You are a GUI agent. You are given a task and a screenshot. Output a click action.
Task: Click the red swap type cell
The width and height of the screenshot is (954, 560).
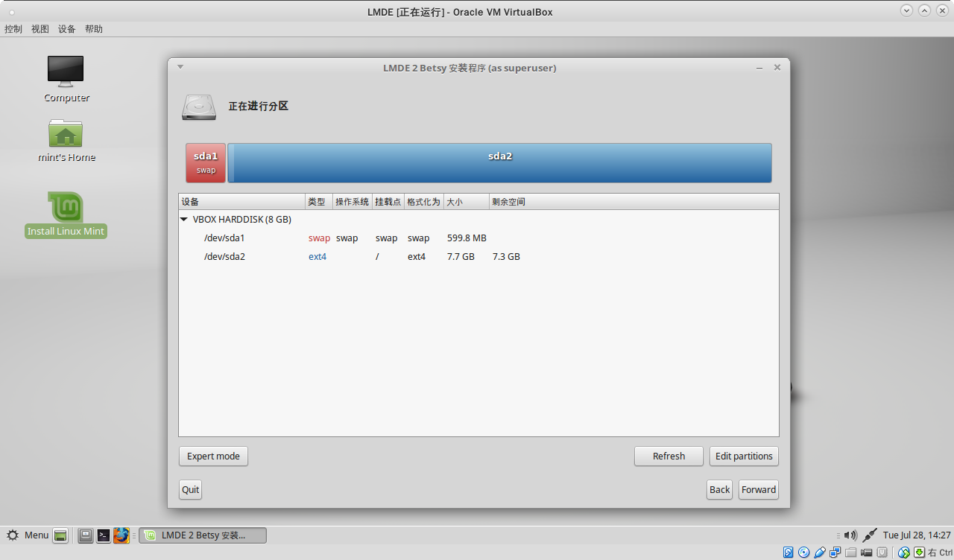(x=319, y=238)
